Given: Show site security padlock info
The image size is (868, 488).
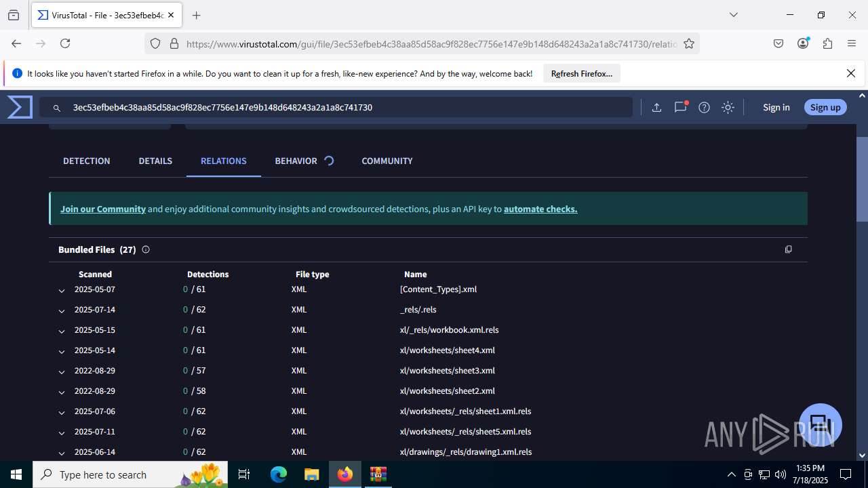Looking at the screenshot, I should 174,43.
